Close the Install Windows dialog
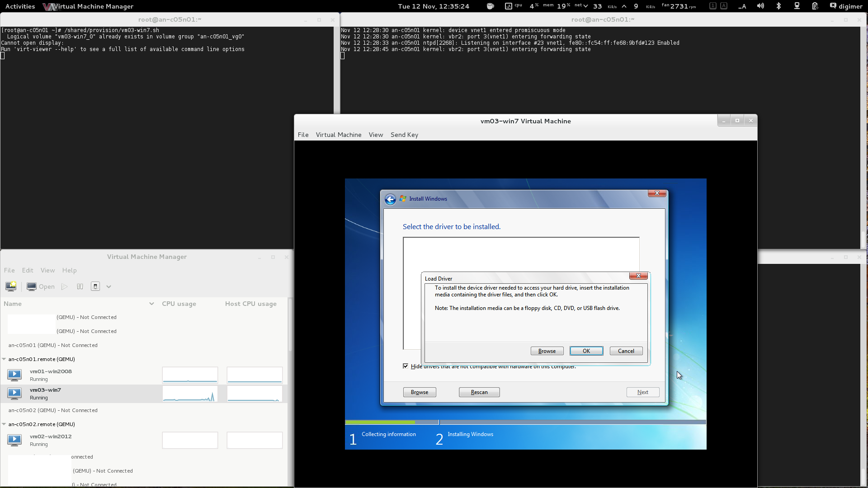This screenshot has width=868, height=488. point(657,193)
